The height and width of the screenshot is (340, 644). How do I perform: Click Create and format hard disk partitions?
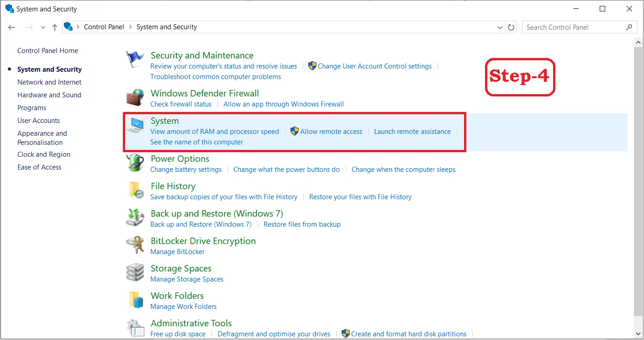click(x=409, y=334)
